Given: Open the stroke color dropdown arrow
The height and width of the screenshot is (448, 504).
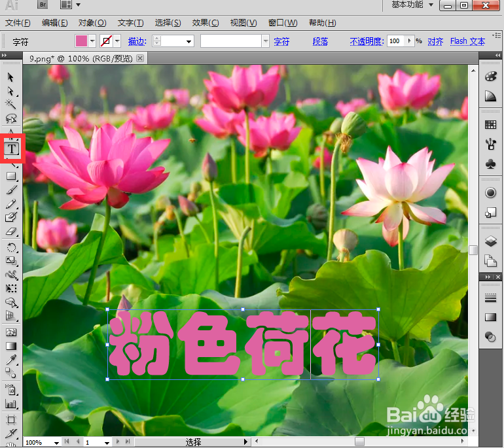Looking at the screenshot, I should tap(117, 41).
